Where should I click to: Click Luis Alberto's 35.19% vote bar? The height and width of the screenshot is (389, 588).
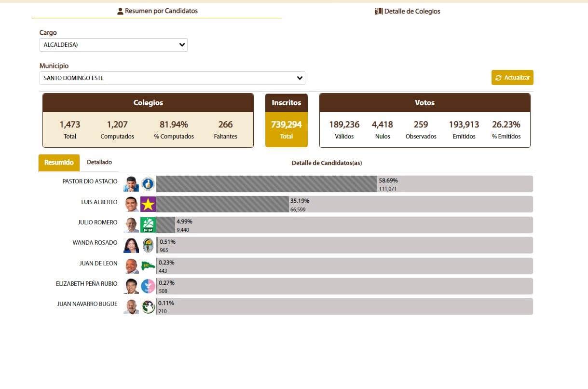coord(222,204)
